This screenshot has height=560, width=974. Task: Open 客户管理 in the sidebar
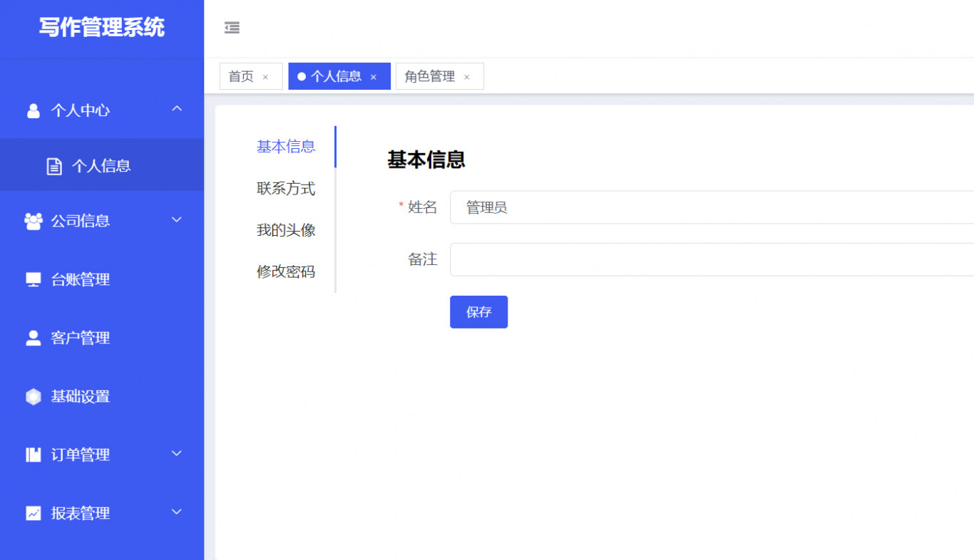[102, 338]
